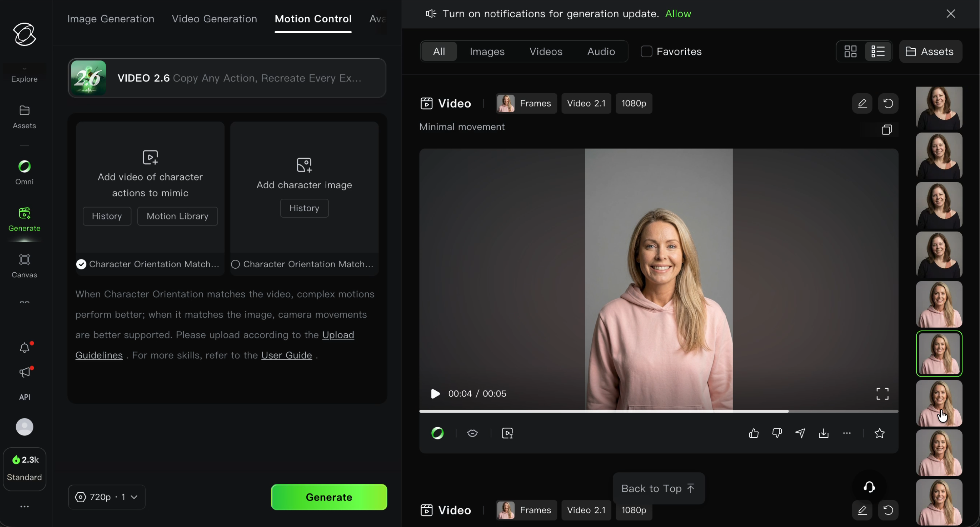Uncheck Character Orientation Match for the mimic video
Image resolution: width=980 pixels, height=527 pixels.
coord(81,264)
